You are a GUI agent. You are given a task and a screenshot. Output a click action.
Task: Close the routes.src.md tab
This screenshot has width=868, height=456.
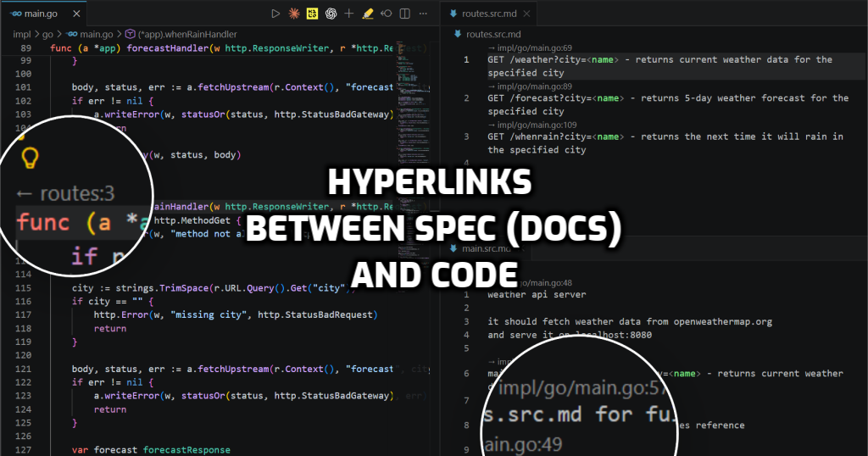pos(526,14)
